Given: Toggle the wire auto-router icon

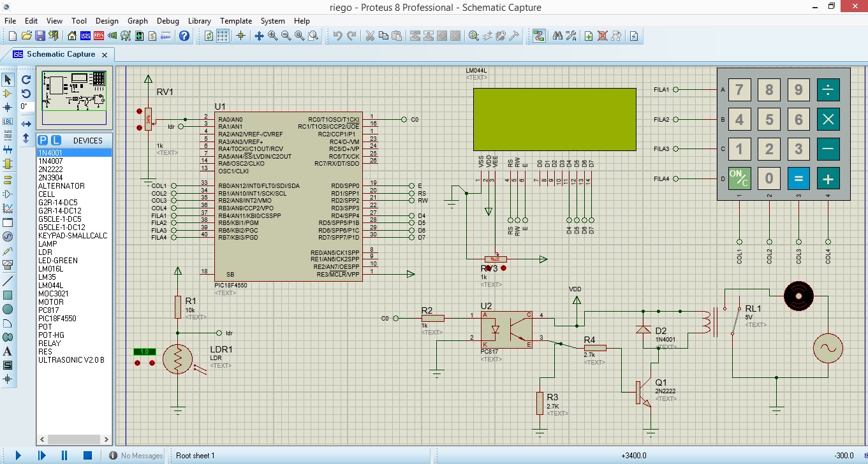Looking at the screenshot, I should tap(539, 36).
